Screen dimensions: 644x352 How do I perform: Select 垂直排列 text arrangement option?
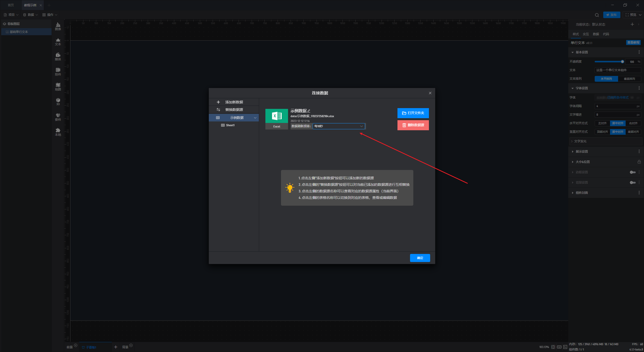tap(629, 79)
